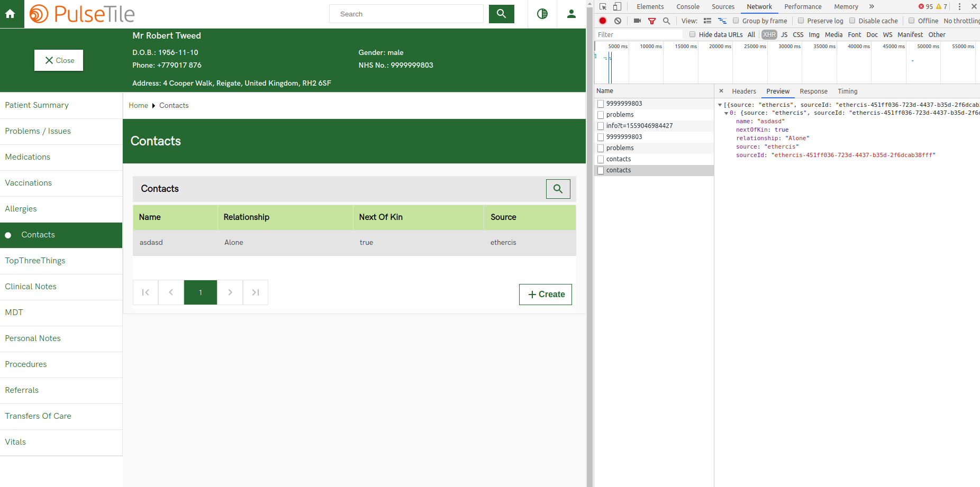980x487 pixels.
Task: Select the asdasd contact row
Action: point(355,243)
